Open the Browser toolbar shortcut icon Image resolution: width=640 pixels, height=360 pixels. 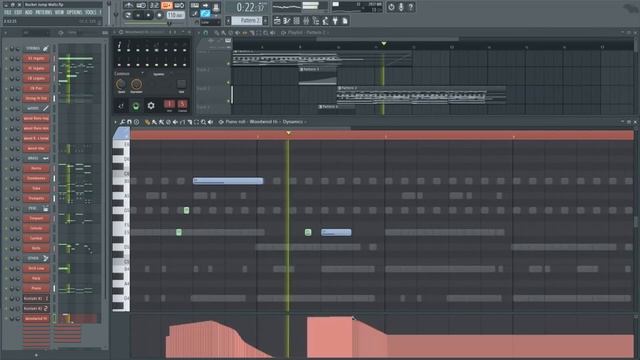point(316,20)
